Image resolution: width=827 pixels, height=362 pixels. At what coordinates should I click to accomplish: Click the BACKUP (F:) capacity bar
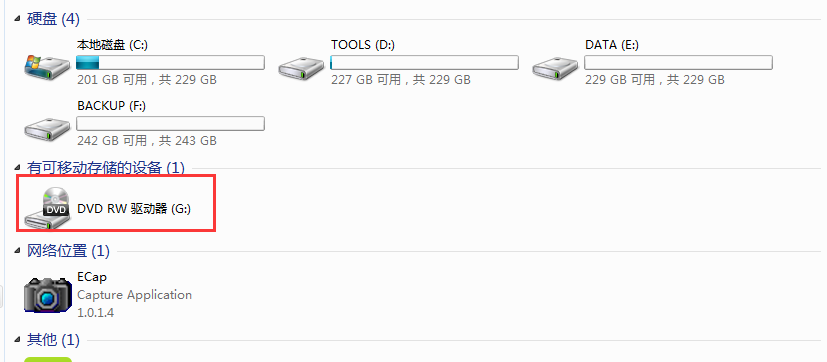(170, 124)
